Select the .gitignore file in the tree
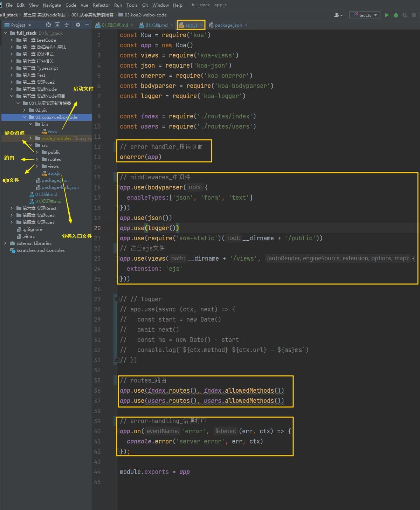 (32, 229)
